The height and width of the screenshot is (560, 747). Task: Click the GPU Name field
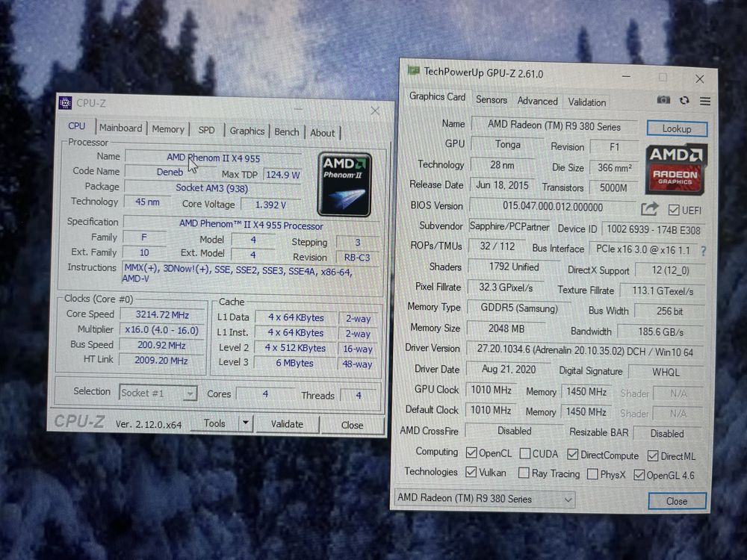click(x=554, y=126)
